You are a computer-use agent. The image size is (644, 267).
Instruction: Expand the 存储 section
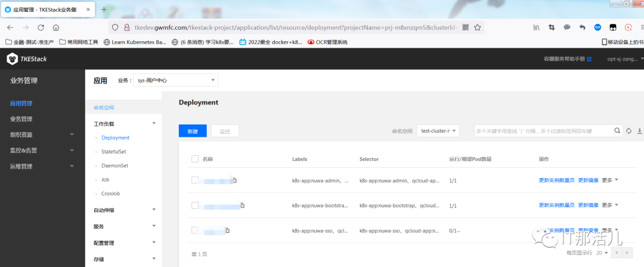(154, 259)
